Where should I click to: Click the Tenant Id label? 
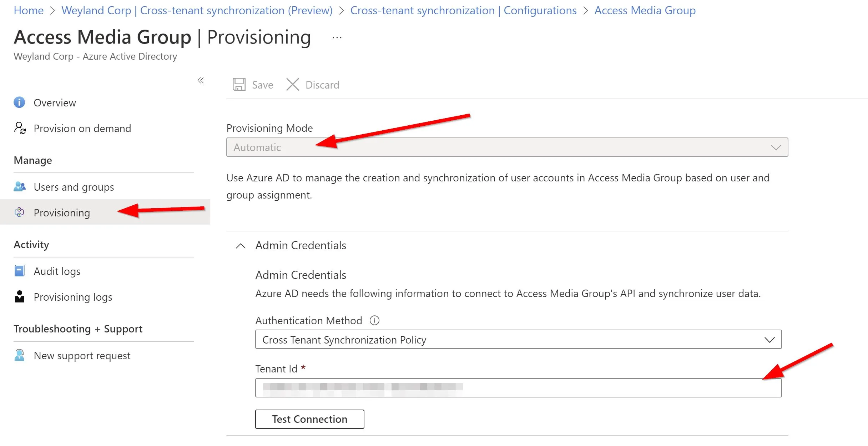tap(276, 369)
